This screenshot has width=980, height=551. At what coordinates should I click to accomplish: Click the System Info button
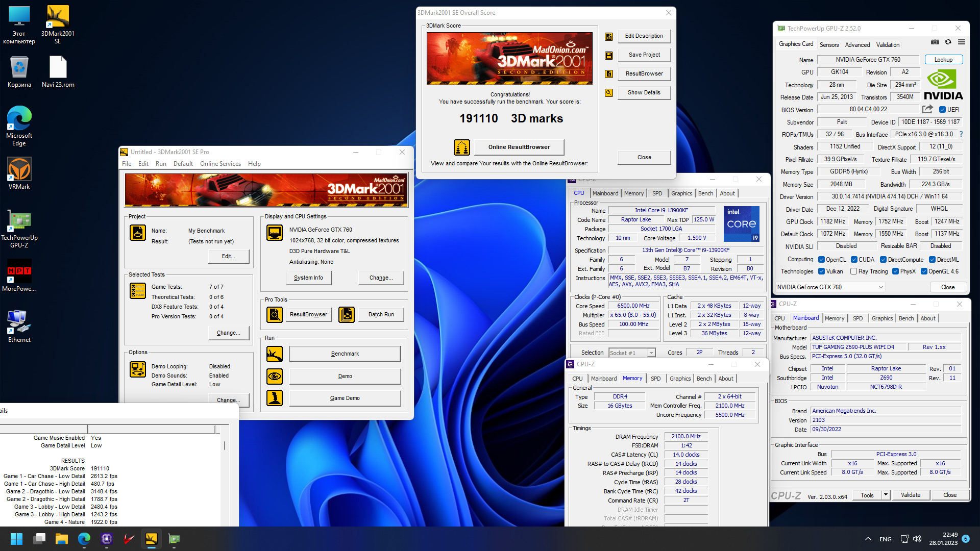308,278
